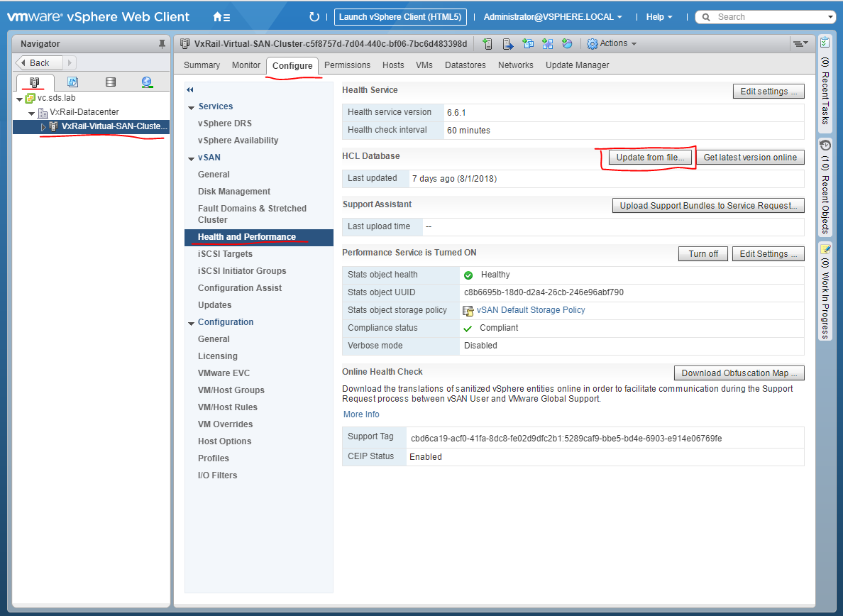Viewport: 843px width, 616px height.
Task: Collapse the Services section
Action: point(191,107)
